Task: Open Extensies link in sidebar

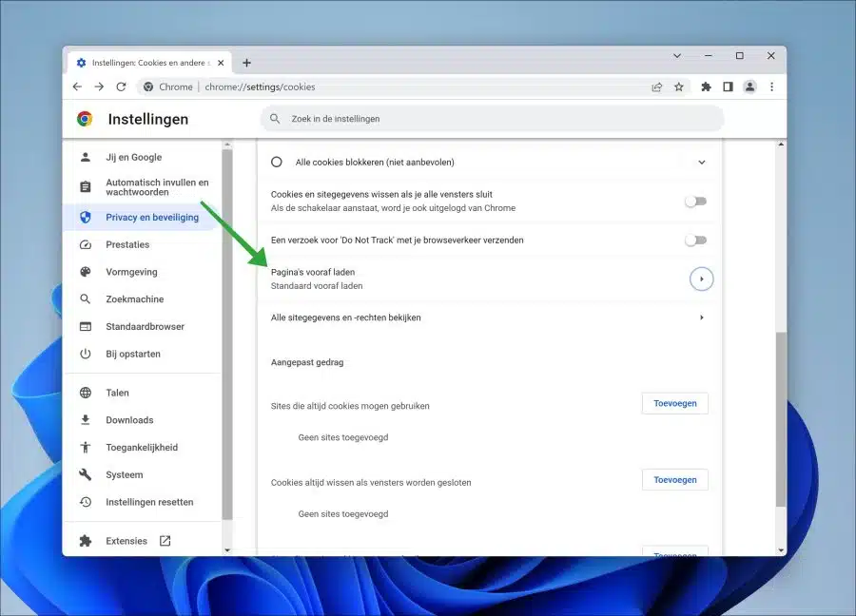Action: pos(126,541)
